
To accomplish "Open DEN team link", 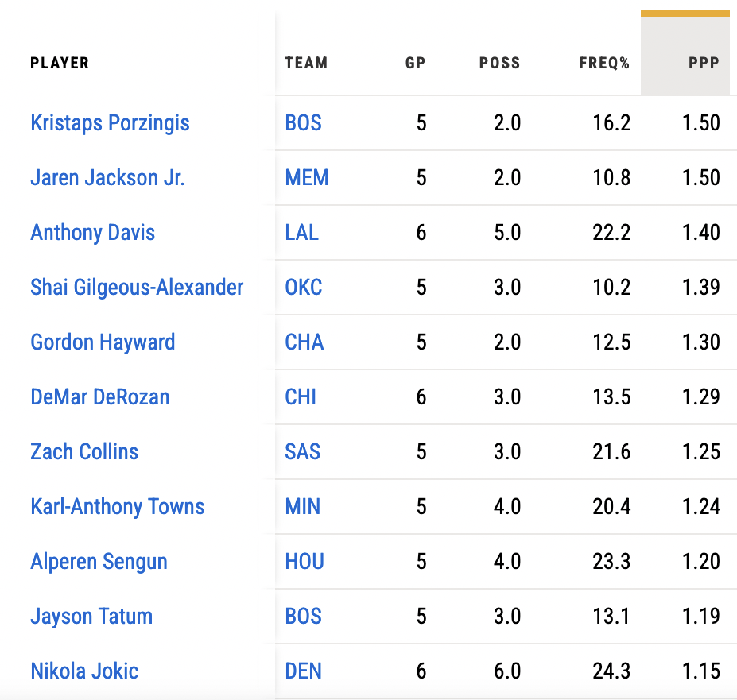I will (303, 671).
